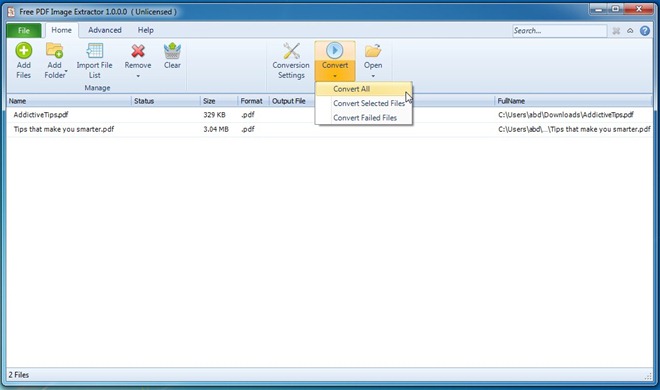
Task: Click the C:\Users\abd\Downloads\AddictiveTips.pdf path
Action: click(x=566, y=114)
